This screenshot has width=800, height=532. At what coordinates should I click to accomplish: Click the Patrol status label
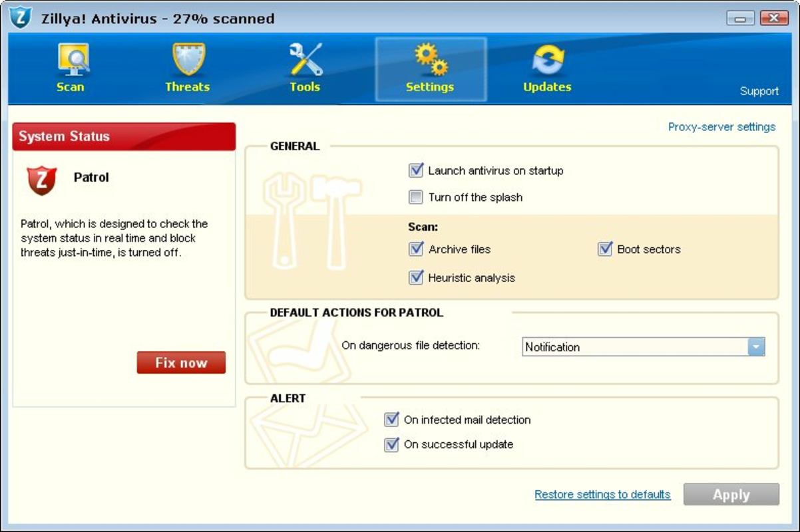[x=91, y=177]
